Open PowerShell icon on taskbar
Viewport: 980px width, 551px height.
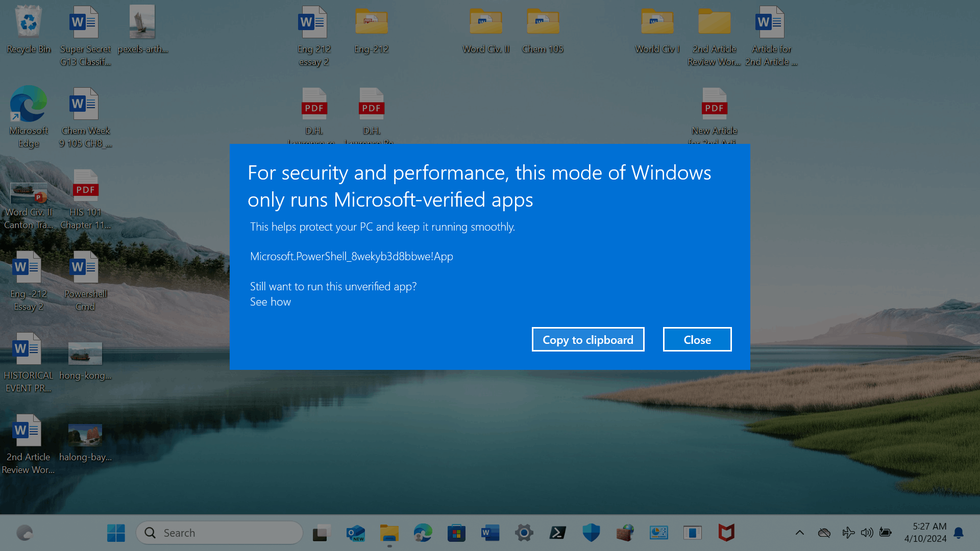557,533
